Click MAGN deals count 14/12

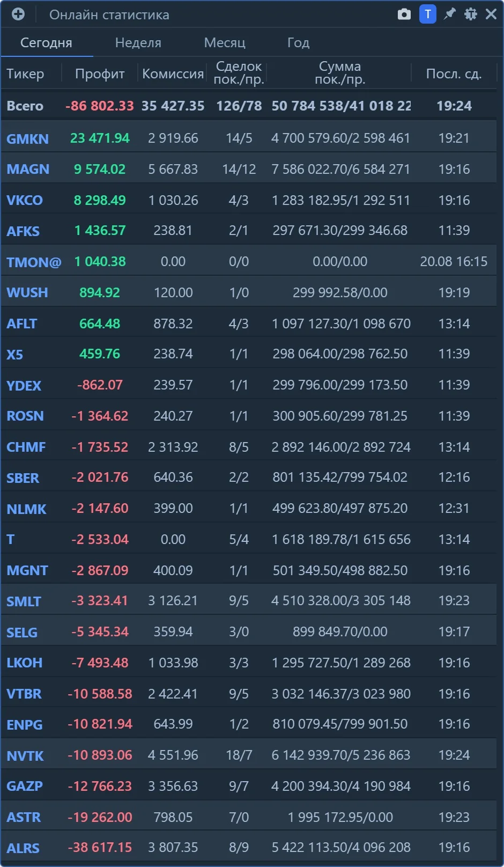(x=239, y=169)
